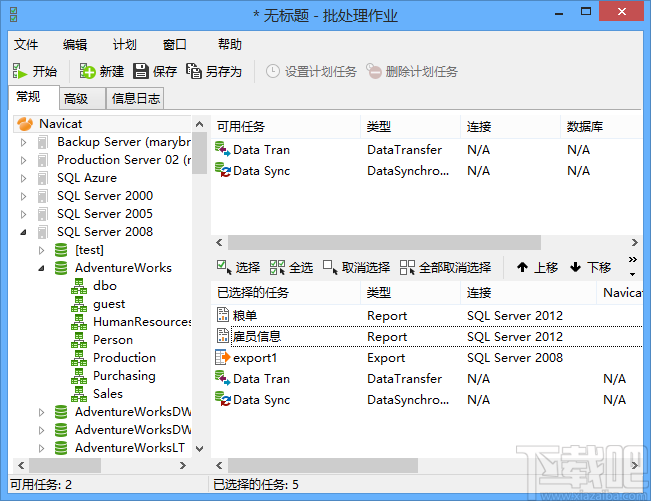This screenshot has height=501, width=651.
Task: Click the Select (选择) checkbox button
Action: (238, 267)
